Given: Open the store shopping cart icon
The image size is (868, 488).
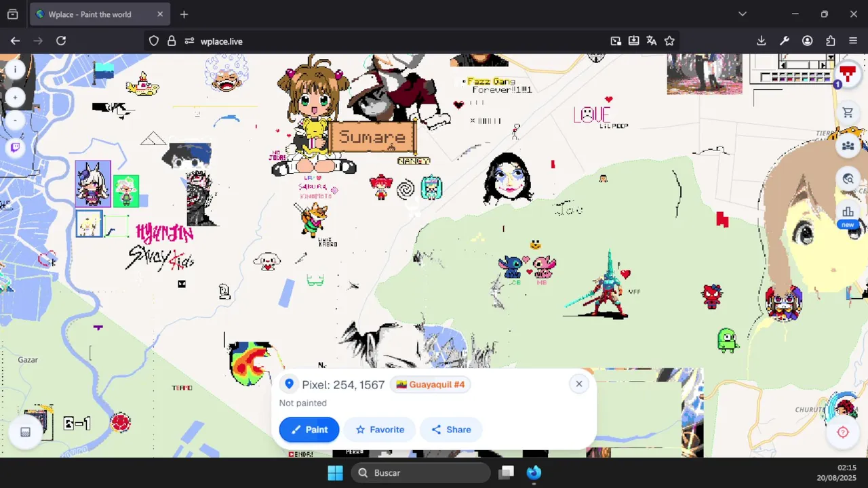Looking at the screenshot, I should pyautogui.click(x=848, y=113).
